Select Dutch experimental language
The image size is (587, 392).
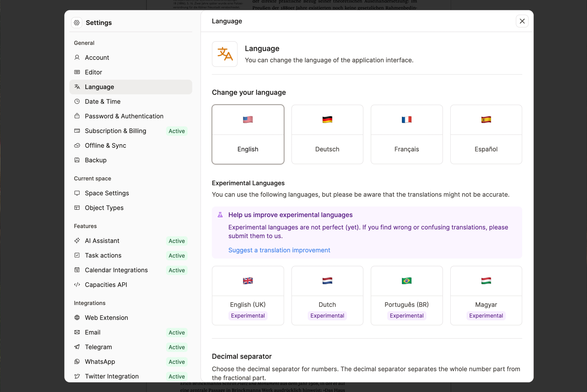327,296
